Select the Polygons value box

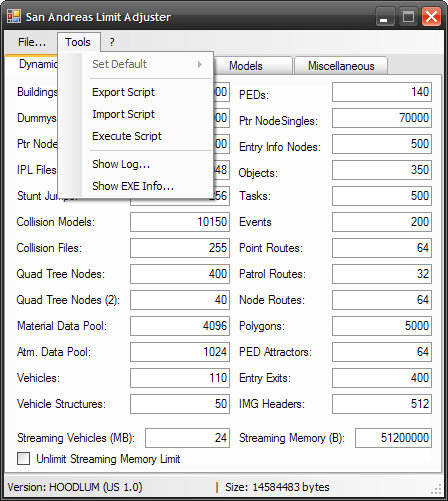click(x=382, y=326)
